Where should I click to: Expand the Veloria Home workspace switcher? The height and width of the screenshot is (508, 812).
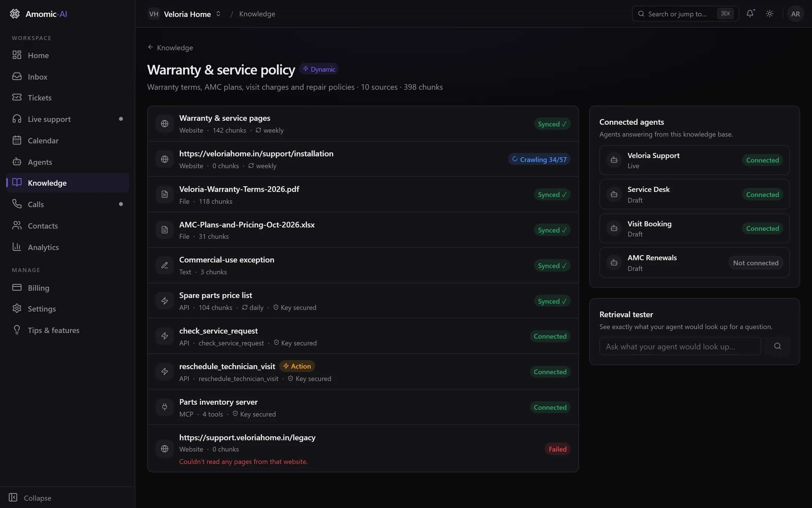pos(185,14)
